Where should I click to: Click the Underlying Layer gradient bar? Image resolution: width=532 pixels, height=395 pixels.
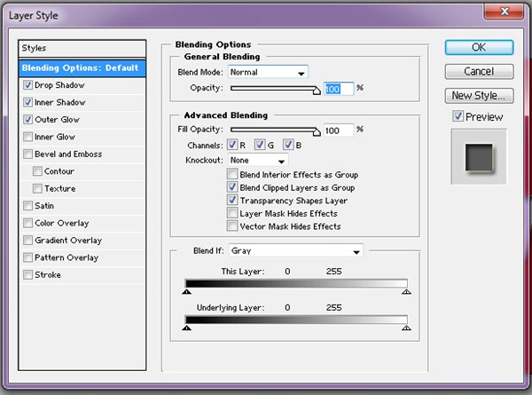coord(296,320)
